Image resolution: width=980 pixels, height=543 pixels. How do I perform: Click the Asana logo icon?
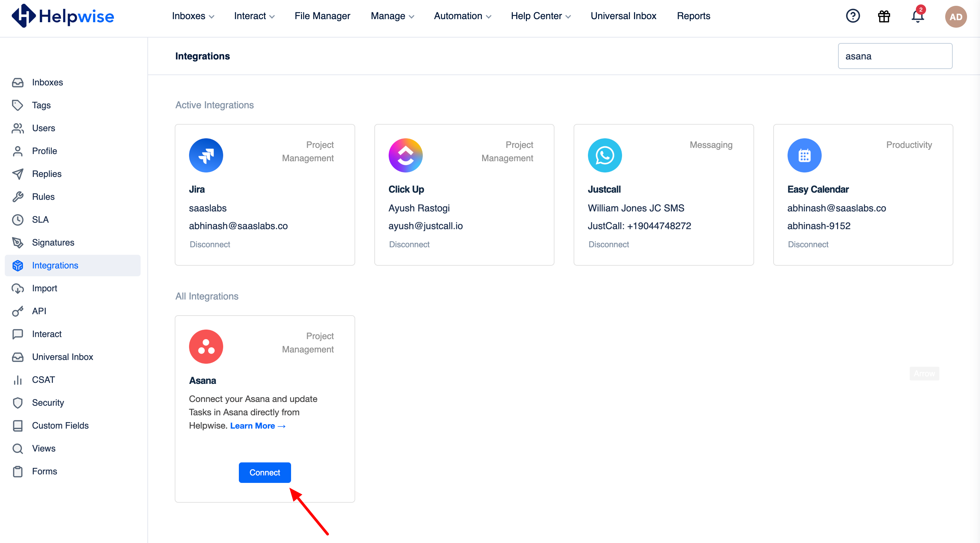coord(206,346)
